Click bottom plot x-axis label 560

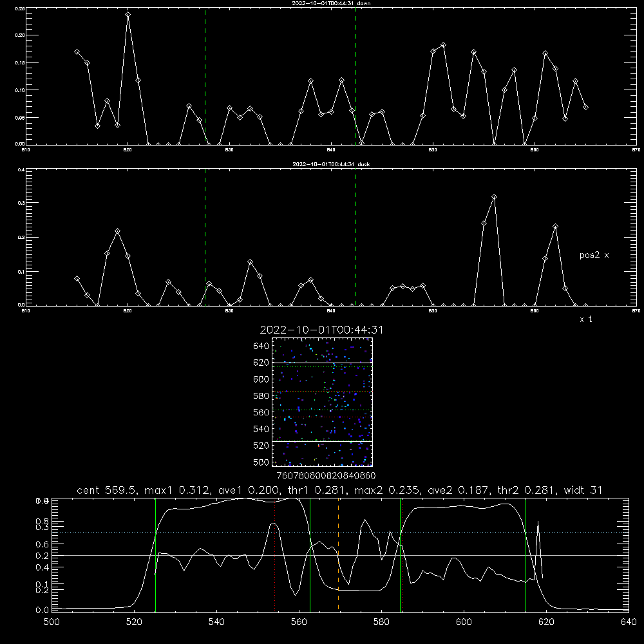coord(299,622)
